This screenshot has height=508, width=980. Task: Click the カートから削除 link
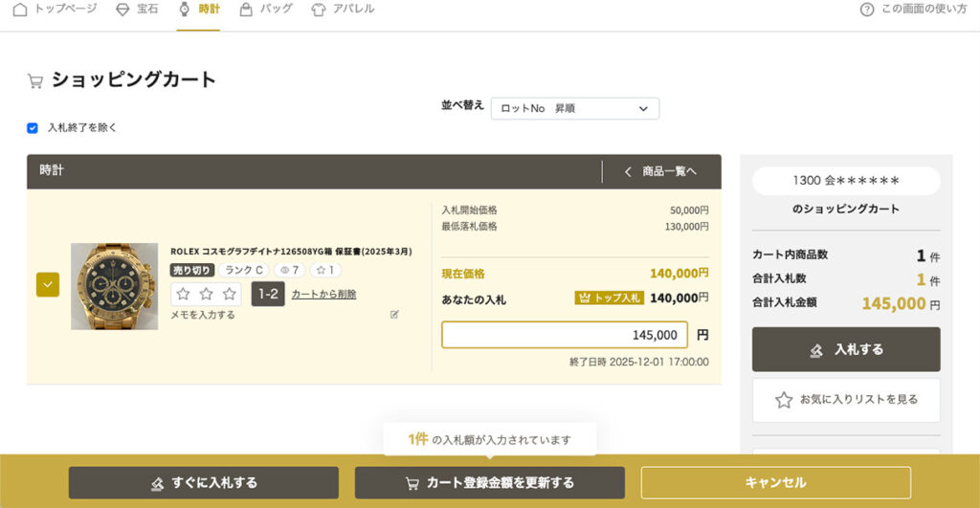[x=323, y=295]
